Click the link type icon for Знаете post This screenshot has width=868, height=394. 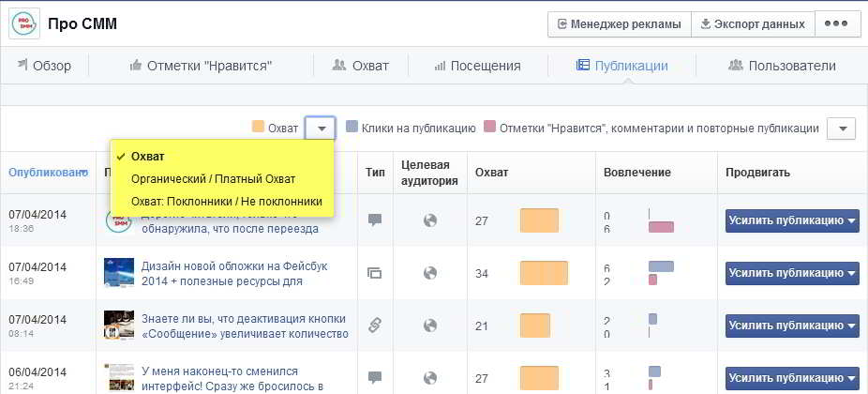[x=375, y=326]
